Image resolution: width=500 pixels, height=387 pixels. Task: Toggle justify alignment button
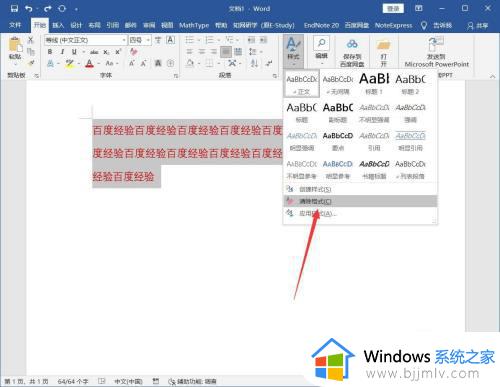tap(226, 52)
